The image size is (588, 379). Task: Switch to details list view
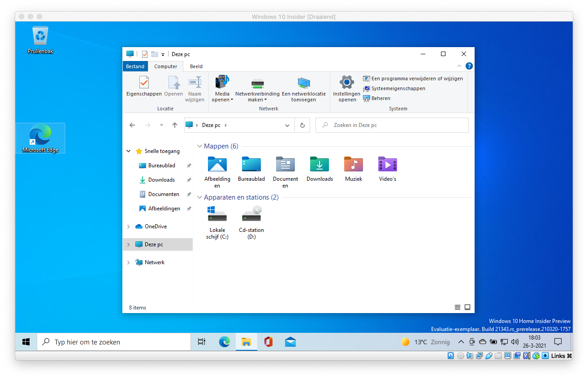458,307
